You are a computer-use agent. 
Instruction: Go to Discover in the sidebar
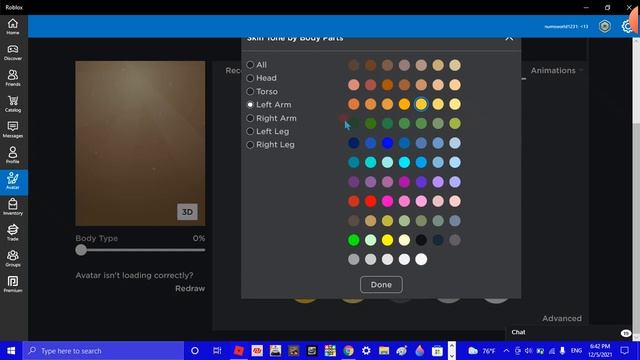click(13, 52)
